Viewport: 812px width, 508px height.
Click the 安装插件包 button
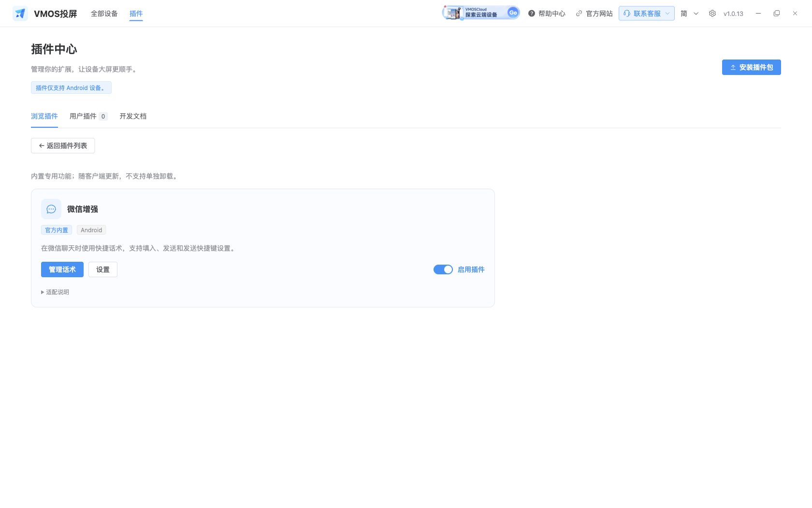click(752, 67)
